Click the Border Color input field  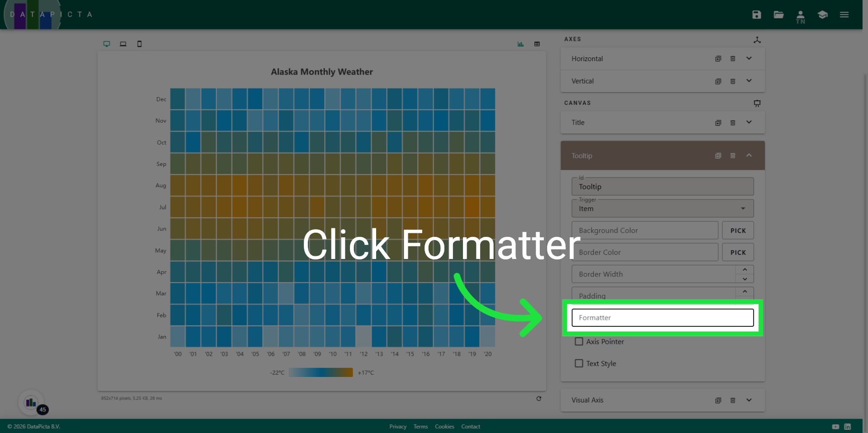click(645, 252)
